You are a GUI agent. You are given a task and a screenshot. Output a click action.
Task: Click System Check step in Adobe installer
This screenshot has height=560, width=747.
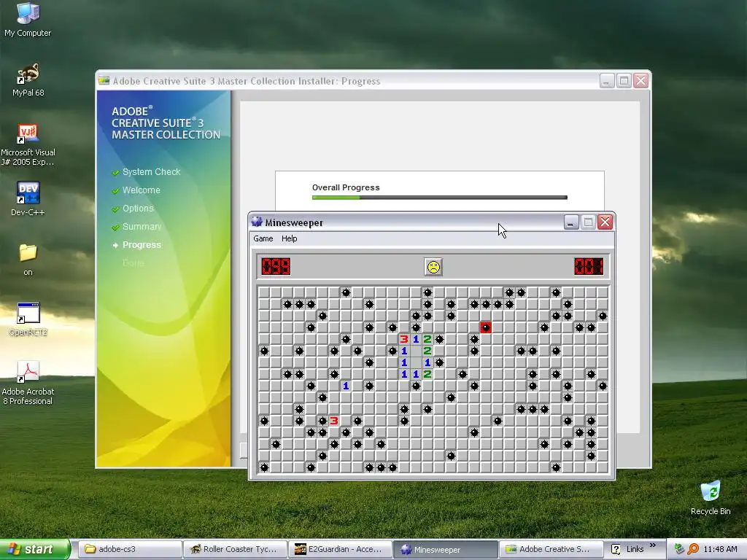coord(151,172)
